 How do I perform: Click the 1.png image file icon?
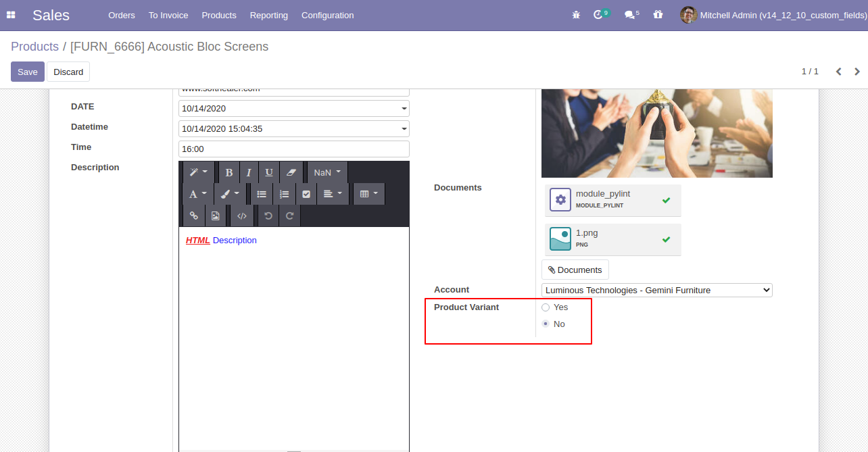[560, 239]
